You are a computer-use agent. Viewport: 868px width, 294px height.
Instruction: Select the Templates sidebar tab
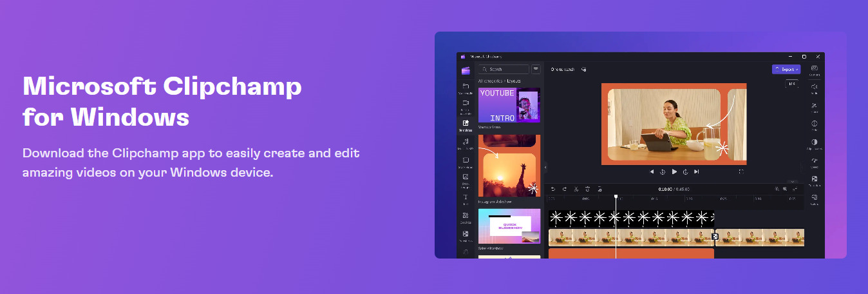(x=466, y=125)
